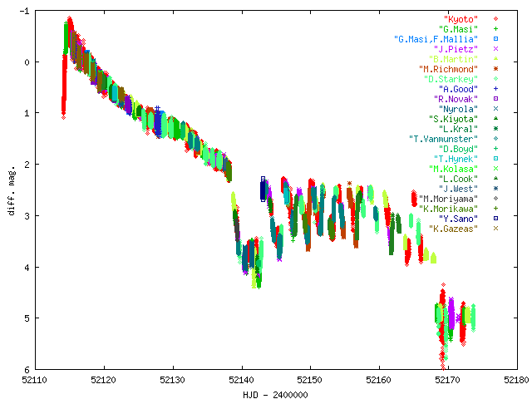Click the red diamond marker beside Kyoto
532x399 pixels.
pos(495,19)
